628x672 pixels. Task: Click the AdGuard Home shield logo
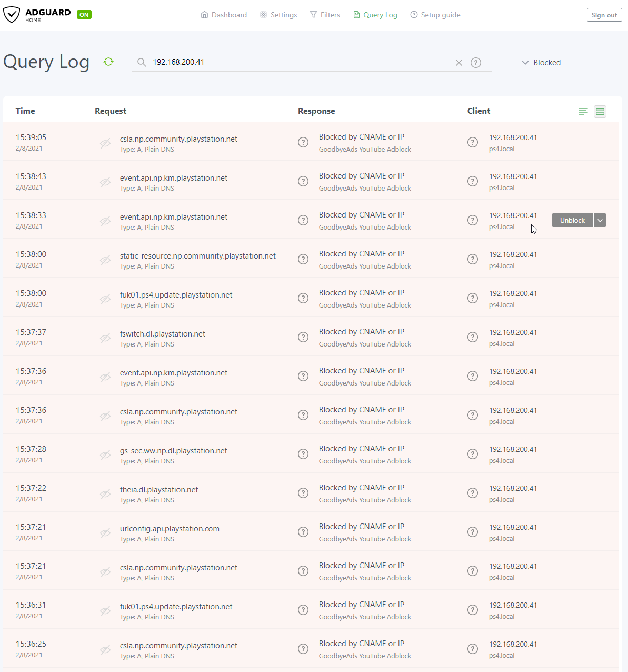11,15
